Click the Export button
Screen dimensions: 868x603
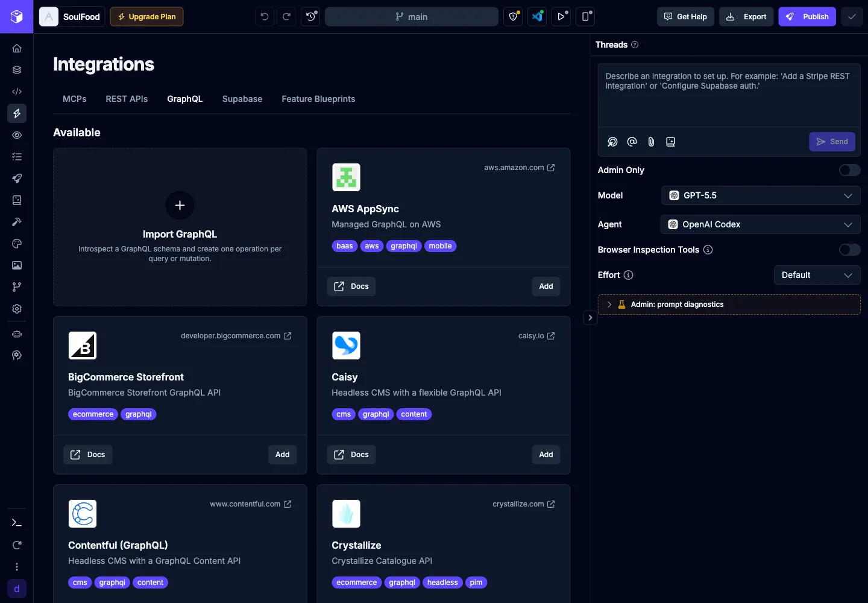pos(746,17)
